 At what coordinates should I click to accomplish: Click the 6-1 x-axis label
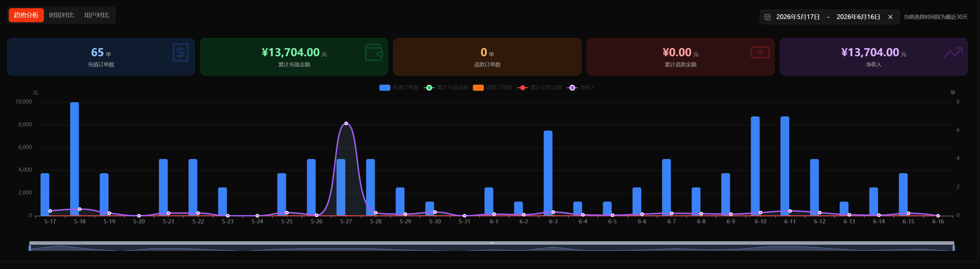click(x=494, y=222)
